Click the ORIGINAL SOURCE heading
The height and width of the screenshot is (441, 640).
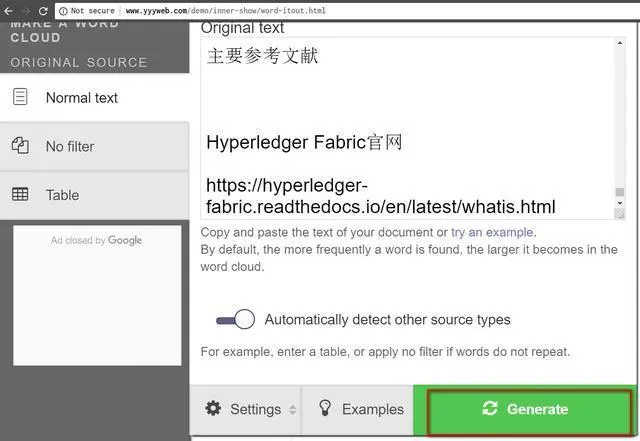point(78,62)
